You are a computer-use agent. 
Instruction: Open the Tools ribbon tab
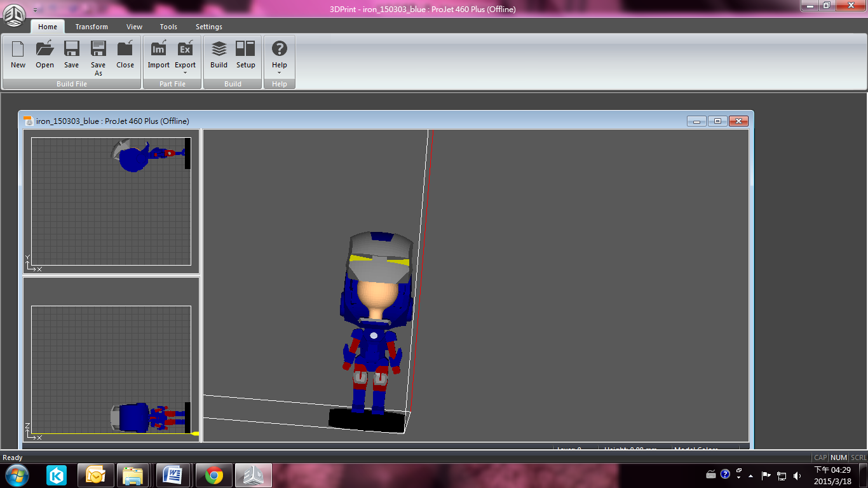pos(168,27)
